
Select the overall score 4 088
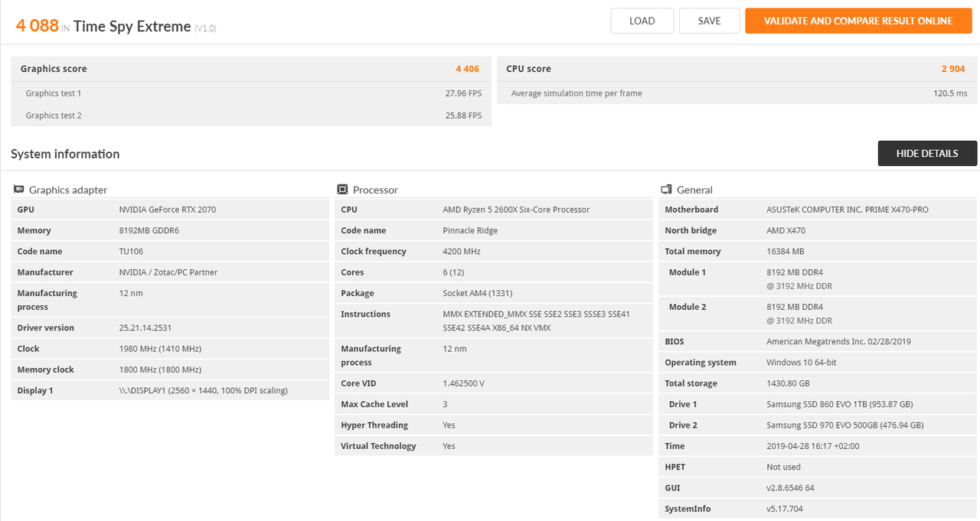38,25
